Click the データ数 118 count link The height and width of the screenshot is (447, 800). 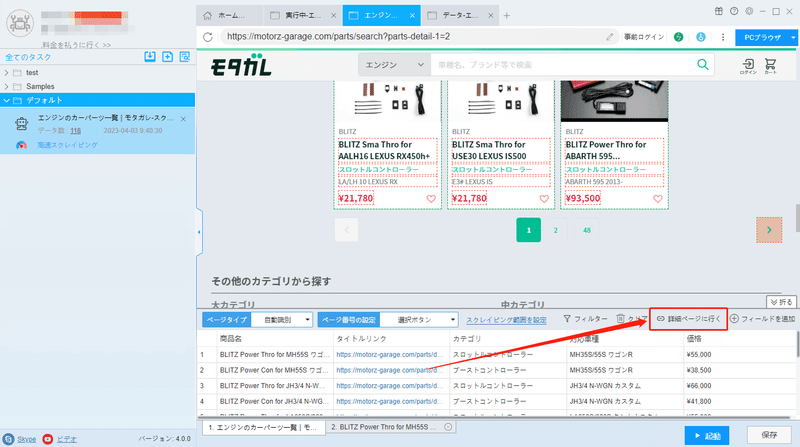pos(76,131)
